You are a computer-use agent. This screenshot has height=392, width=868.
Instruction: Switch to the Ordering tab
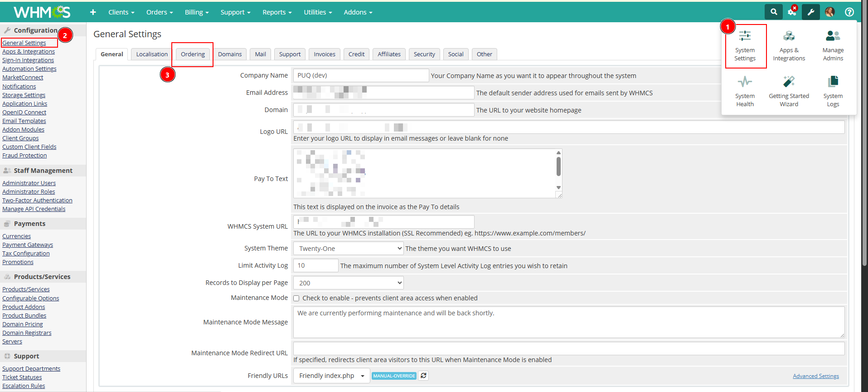[x=193, y=54]
